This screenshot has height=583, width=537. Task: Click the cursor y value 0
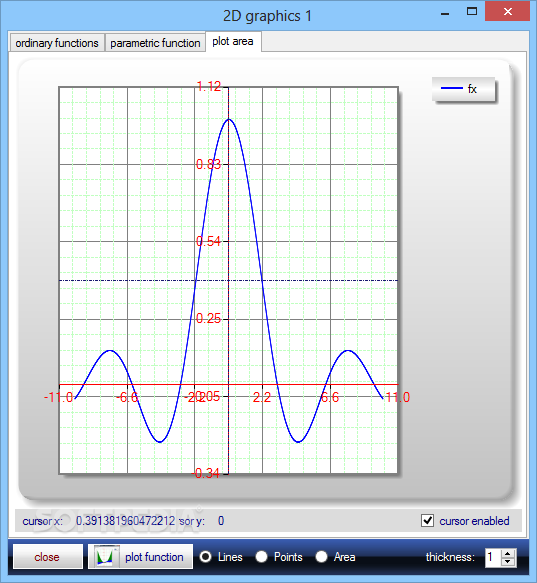tap(221, 521)
